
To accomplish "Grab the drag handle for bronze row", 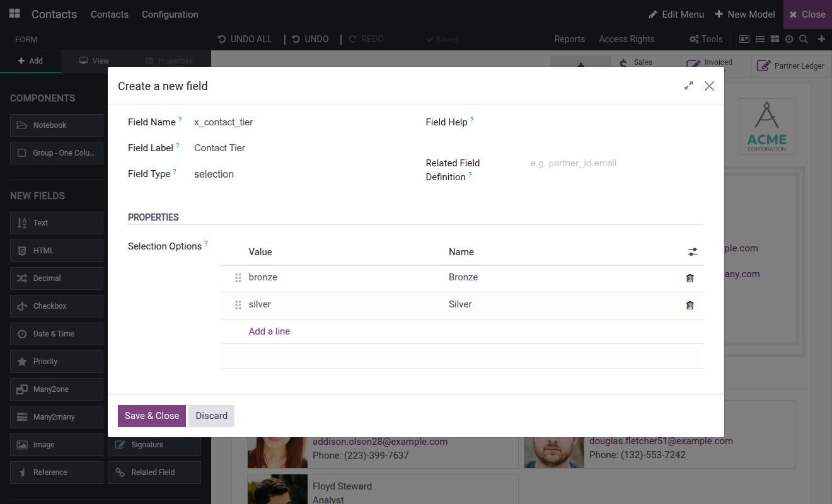I will (238, 278).
